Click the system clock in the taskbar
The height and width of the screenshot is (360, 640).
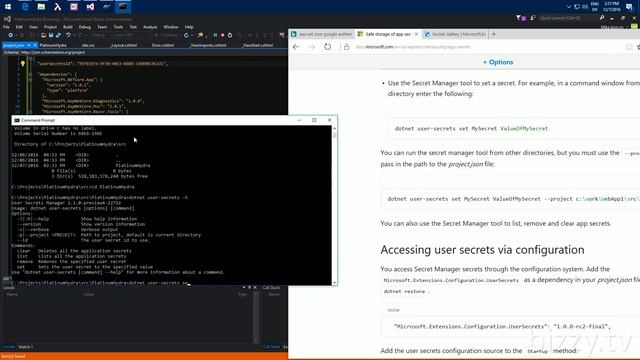click(x=611, y=7)
